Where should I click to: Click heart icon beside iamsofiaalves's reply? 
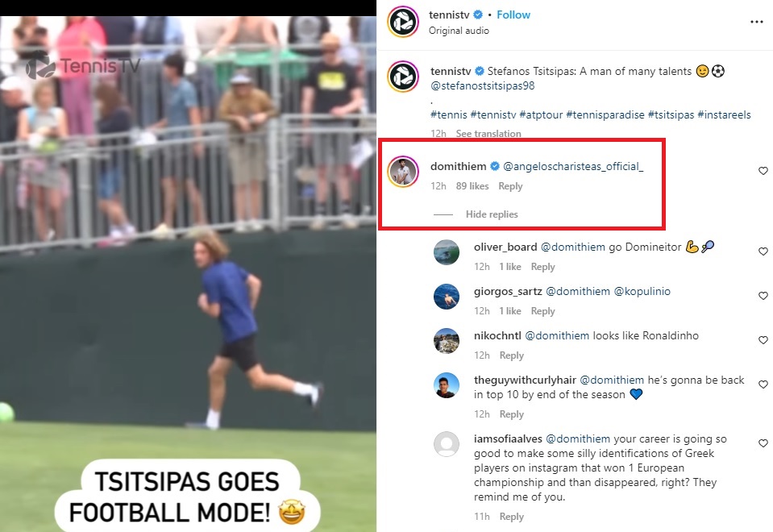pos(763,443)
